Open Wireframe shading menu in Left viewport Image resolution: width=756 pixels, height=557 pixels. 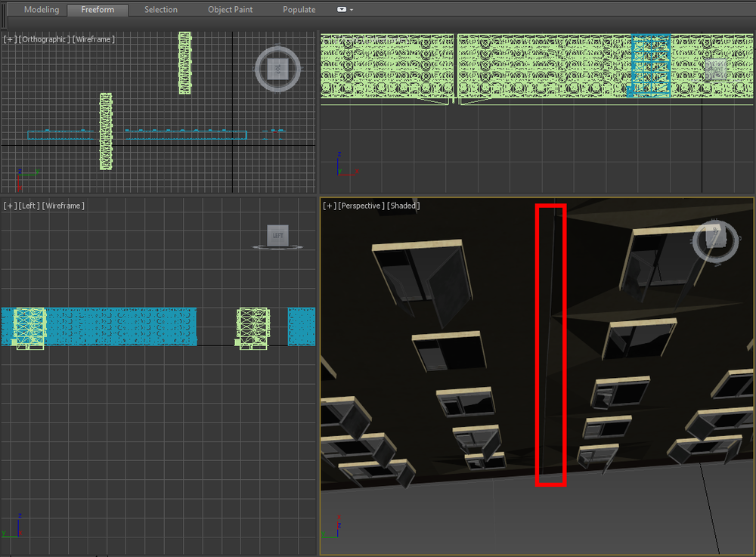pos(64,206)
